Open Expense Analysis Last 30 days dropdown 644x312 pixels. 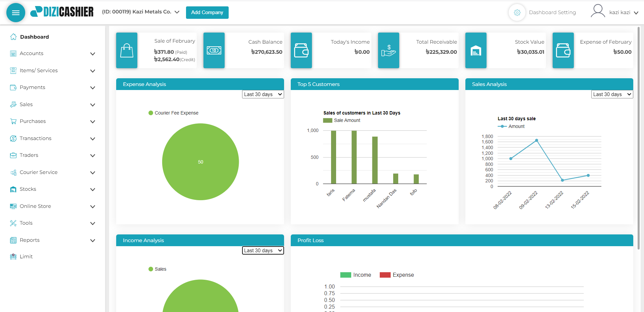pyautogui.click(x=263, y=94)
